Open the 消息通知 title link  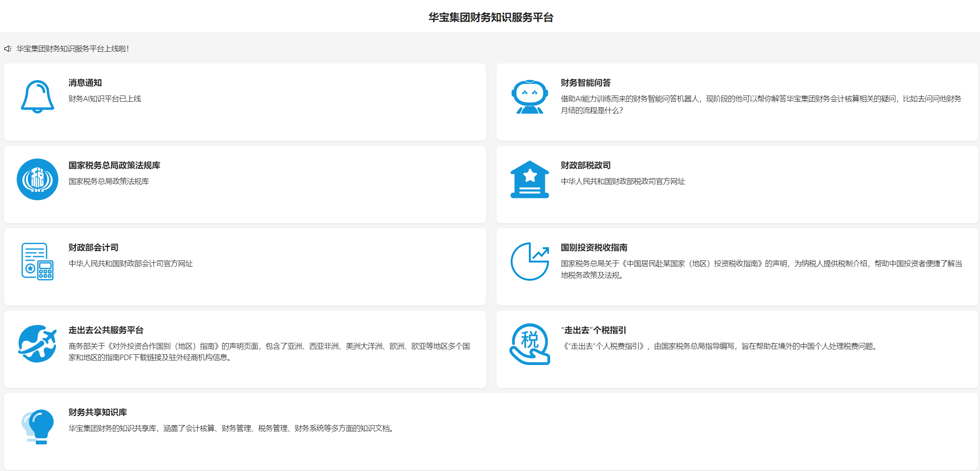(x=85, y=83)
